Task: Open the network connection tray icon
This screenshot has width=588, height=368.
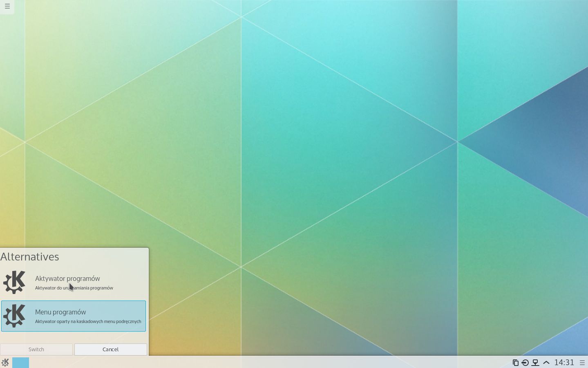Action: click(x=535, y=363)
